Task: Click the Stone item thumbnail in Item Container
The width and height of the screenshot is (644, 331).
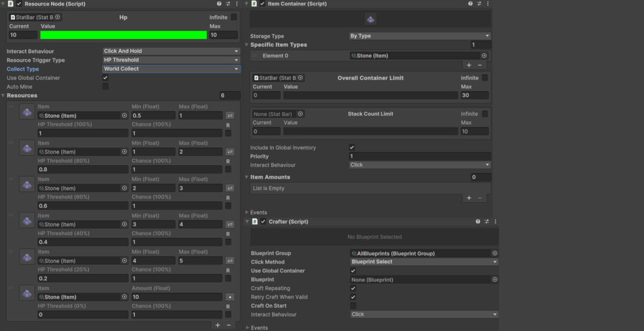Action: coord(370,19)
